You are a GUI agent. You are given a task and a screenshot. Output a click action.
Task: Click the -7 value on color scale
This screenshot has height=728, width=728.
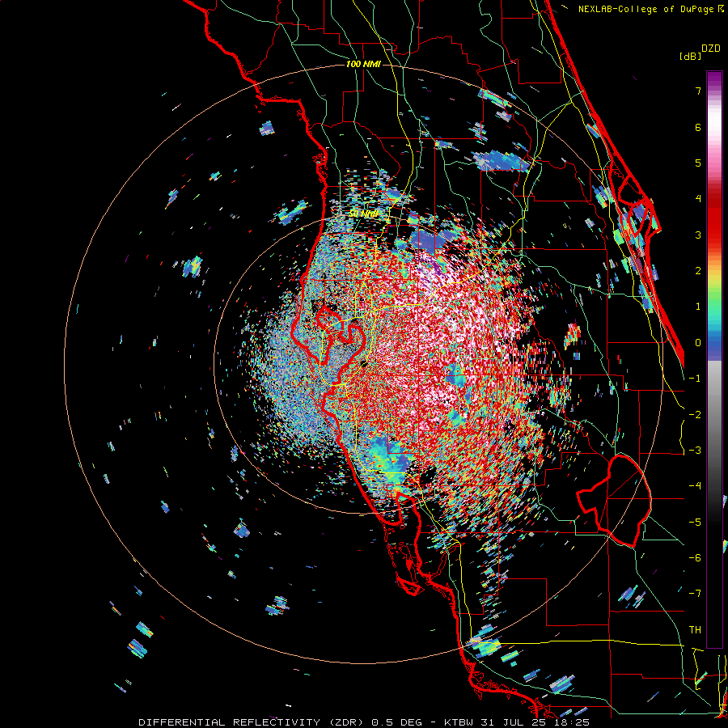click(695, 594)
